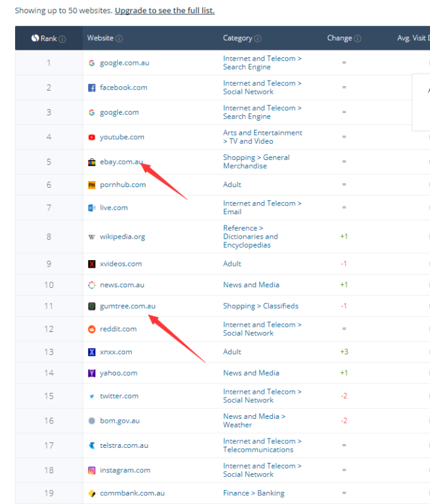Screen dimensions: 430x504
Task: Click the google.com.au favicon
Action: point(91,63)
